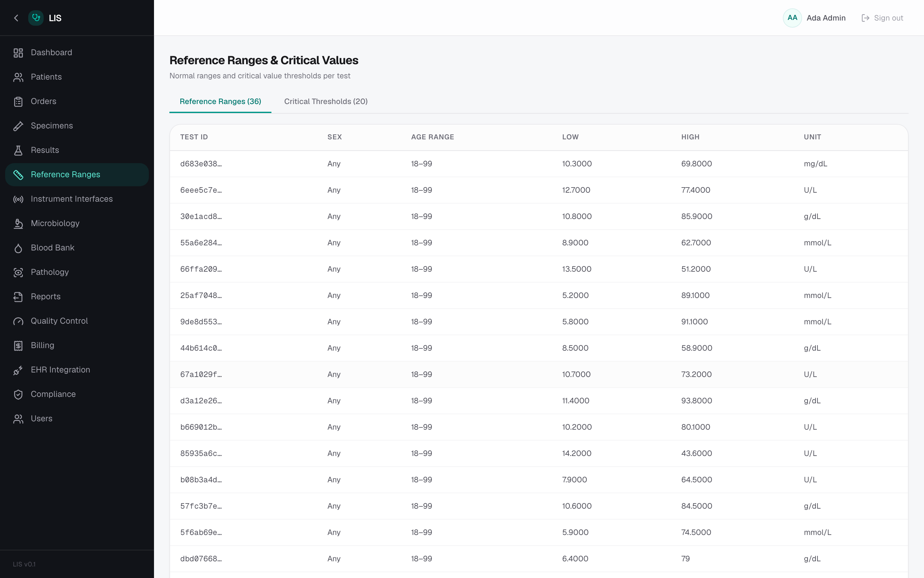
Task: Click low value 8.9000
Action: pyautogui.click(x=575, y=243)
